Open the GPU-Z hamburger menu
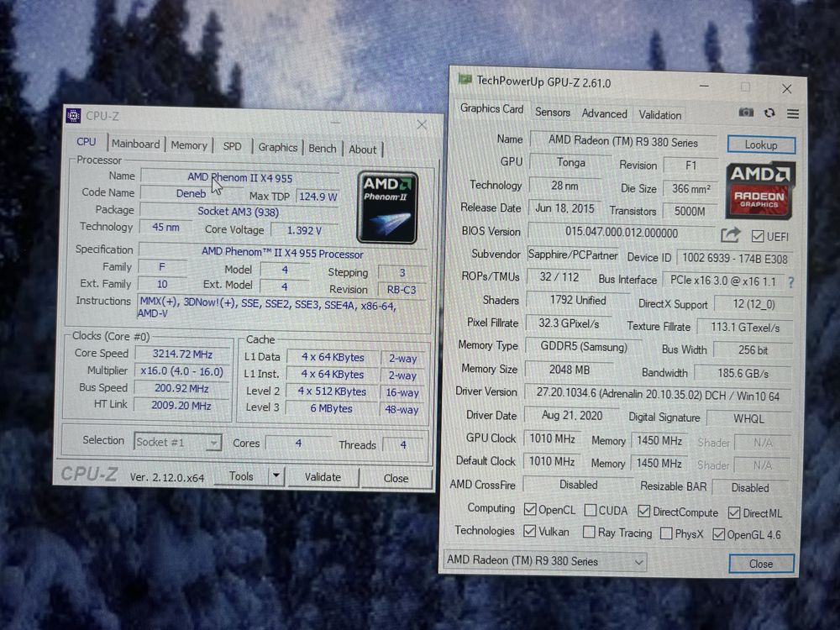 [793, 113]
